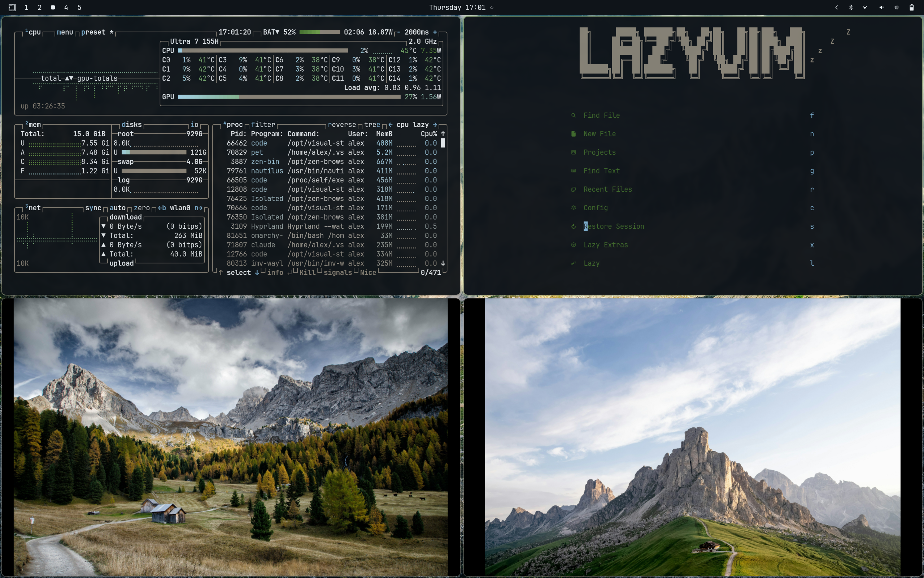Click the Thursday 17:01 clock
Image resolution: width=924 pixels, height=578 pixels.
(457, 7)
